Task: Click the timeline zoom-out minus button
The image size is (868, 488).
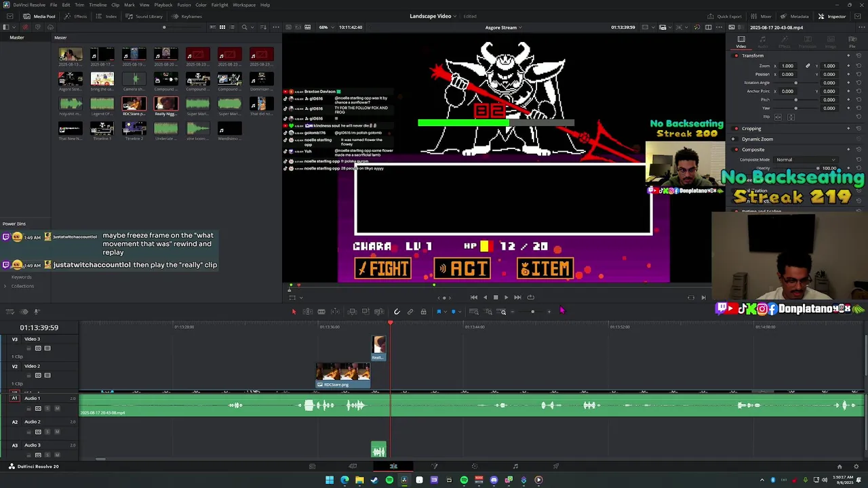Action: (513, 312)
